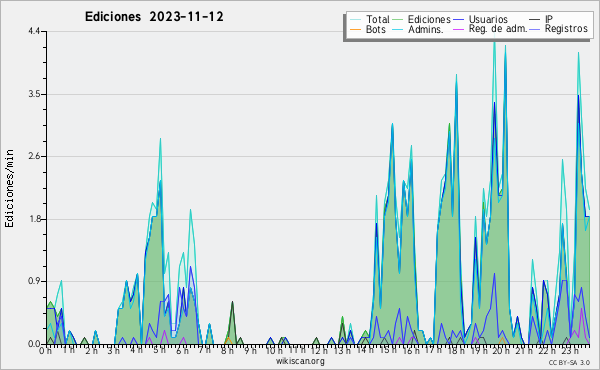Click the Total cyan legend line swatch
Viewport: 600px width, 370px height.
355,20
